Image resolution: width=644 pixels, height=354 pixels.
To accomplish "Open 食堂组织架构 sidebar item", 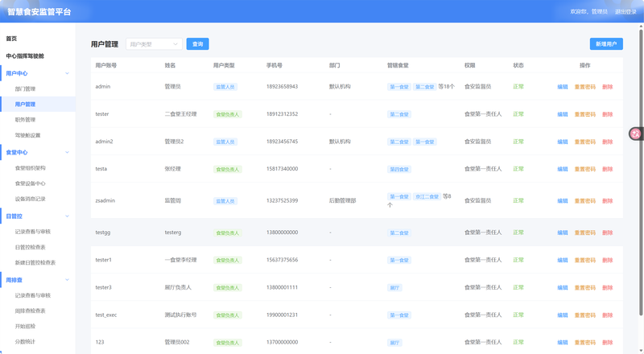I will (31, 168).
